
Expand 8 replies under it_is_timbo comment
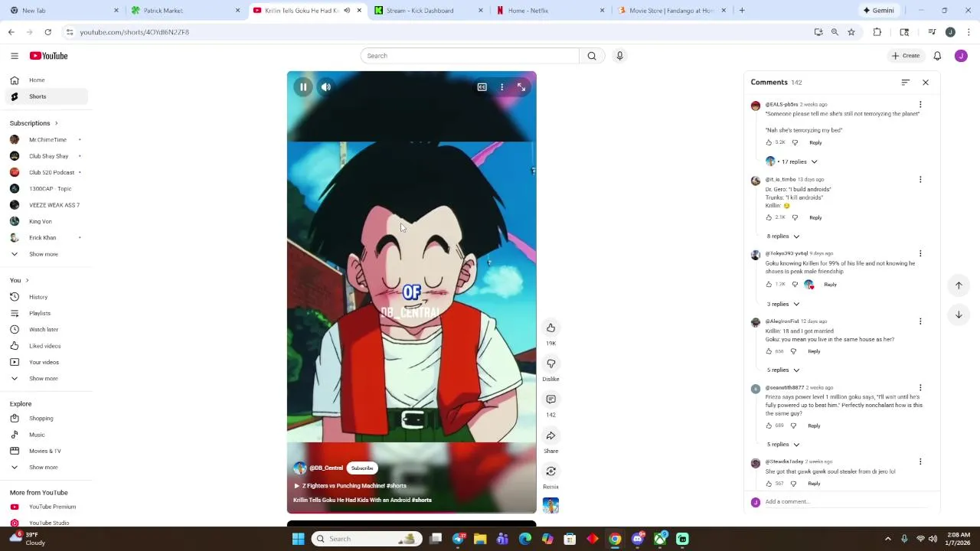click(783, 236)
